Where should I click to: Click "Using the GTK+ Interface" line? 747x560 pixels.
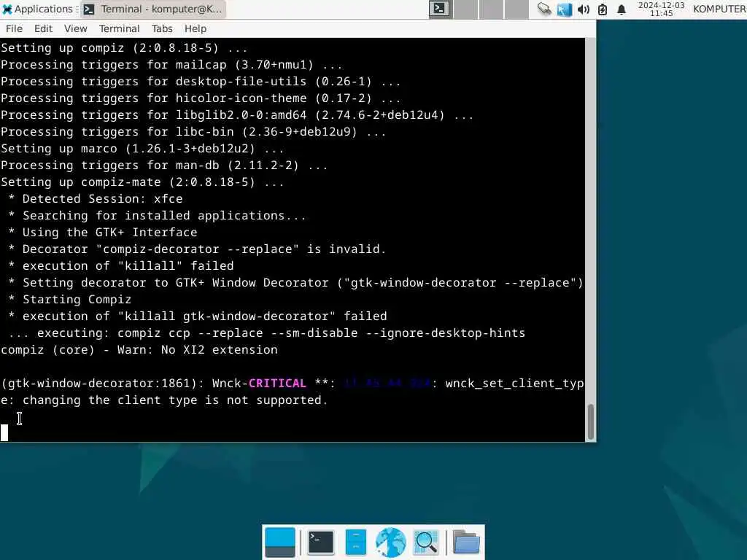pos(102,233)
